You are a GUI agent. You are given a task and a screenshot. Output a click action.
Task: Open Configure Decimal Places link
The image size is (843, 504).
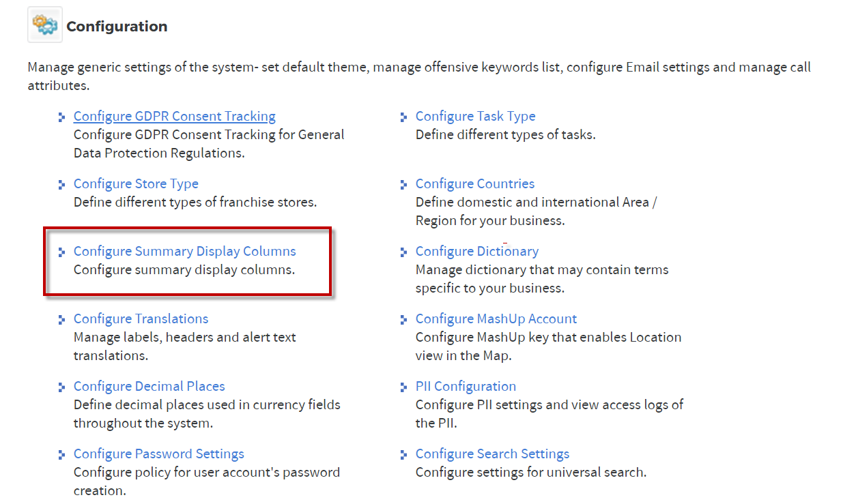149,386
